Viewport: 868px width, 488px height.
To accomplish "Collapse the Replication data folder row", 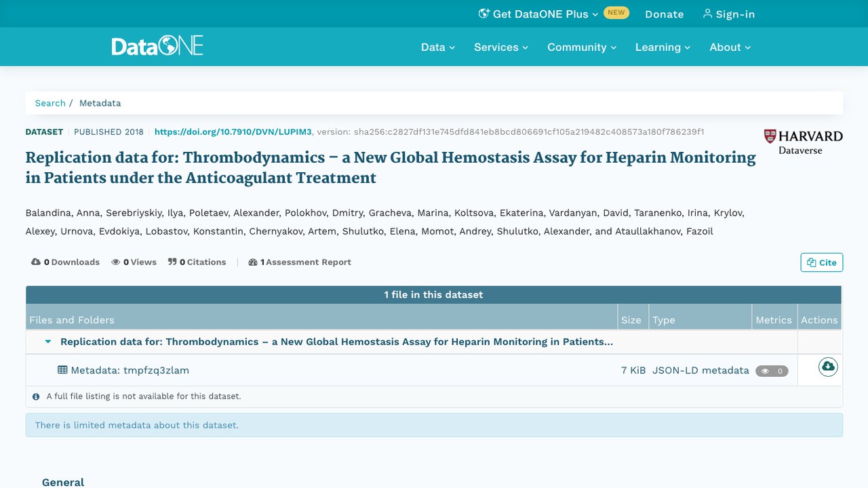I will (x=48, y=342).
